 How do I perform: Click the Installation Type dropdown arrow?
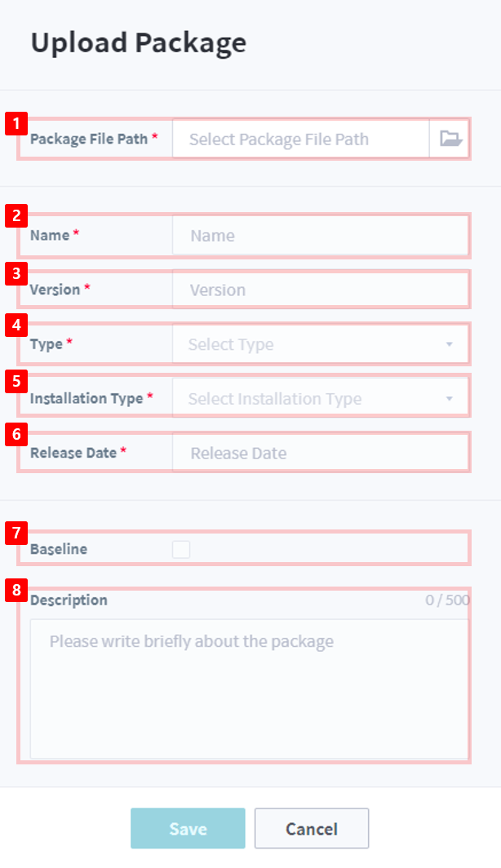click(x=450, y=399)
